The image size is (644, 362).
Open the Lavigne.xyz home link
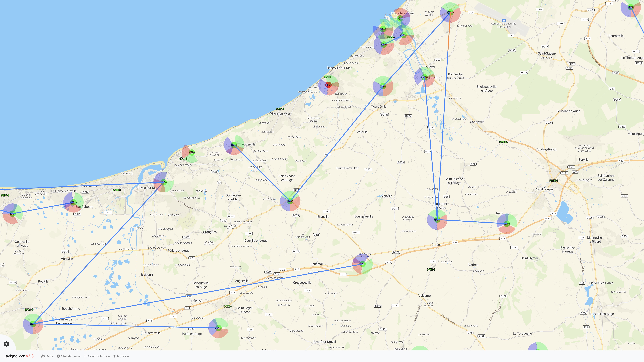(14, 356)
